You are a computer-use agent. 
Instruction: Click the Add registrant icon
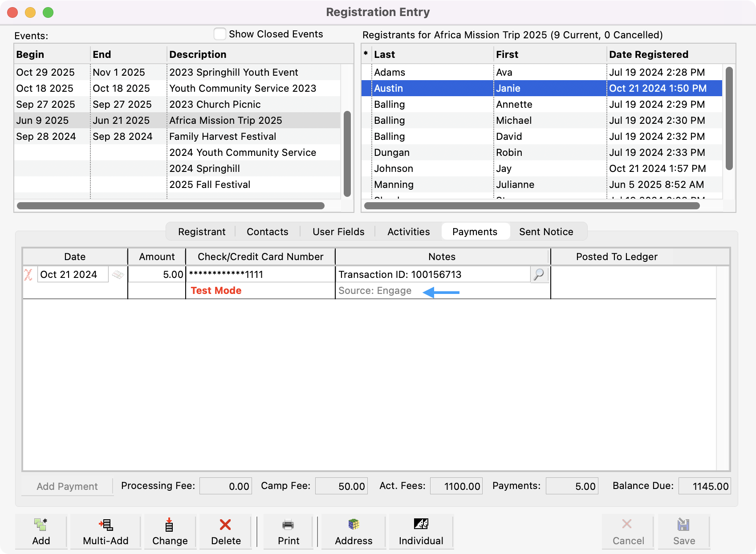click(41, 531)
